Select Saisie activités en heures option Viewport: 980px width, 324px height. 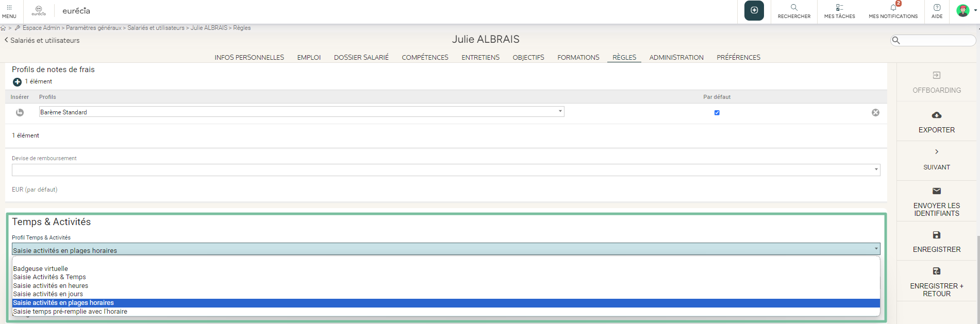click(446, 285)
